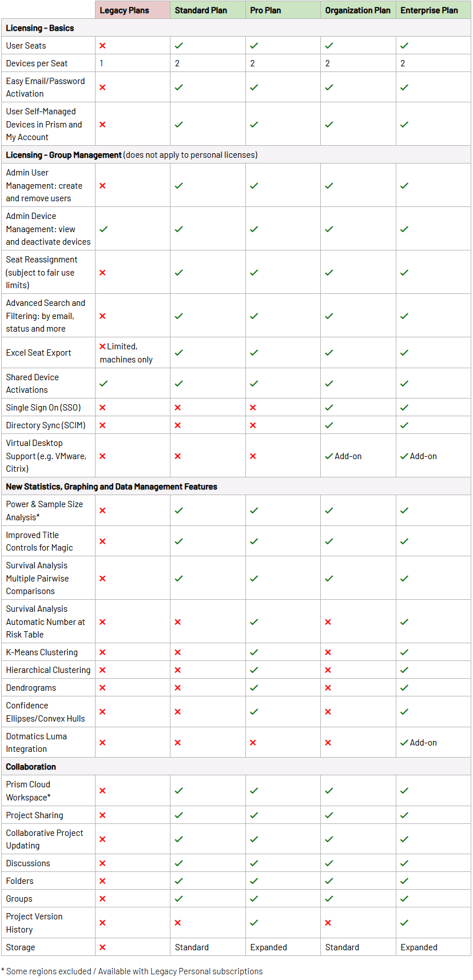Screen dimensions: 473x980
Task: Select the Legacy Plans column header
Action: click(124, 10)
